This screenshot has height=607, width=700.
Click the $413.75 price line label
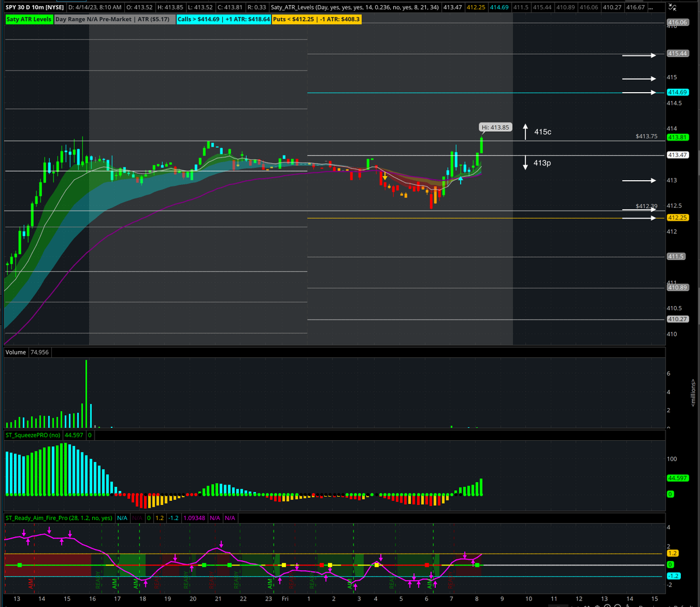(x=646, y=136)
